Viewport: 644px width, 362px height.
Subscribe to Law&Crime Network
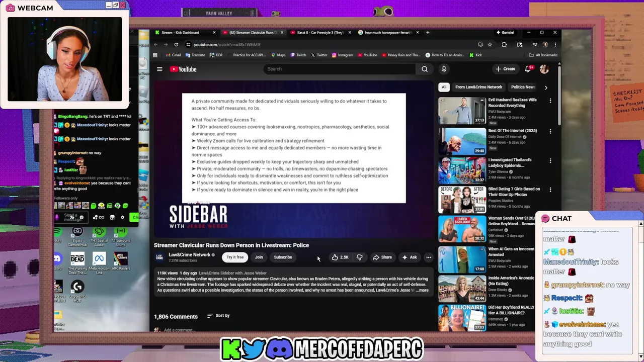pyautogui.click(x=283, y=257)
